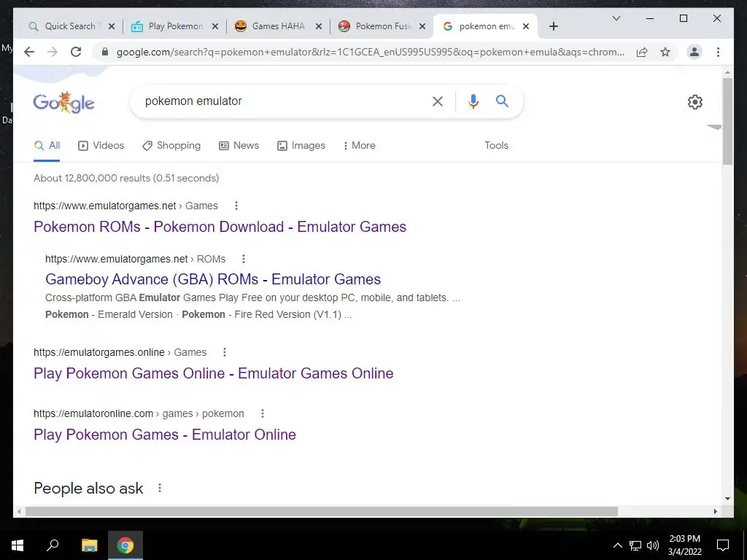Open the Windows Start menu

[18, 545]
